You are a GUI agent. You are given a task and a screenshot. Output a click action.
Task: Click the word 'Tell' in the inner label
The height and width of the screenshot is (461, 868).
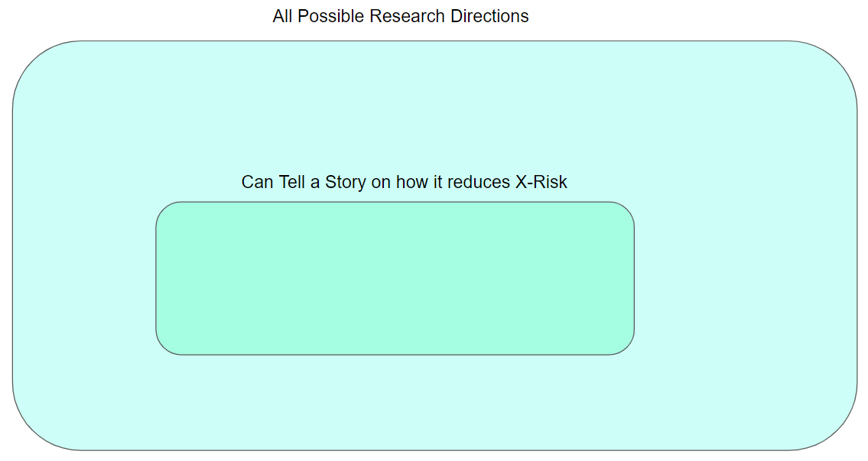[291, 182]
